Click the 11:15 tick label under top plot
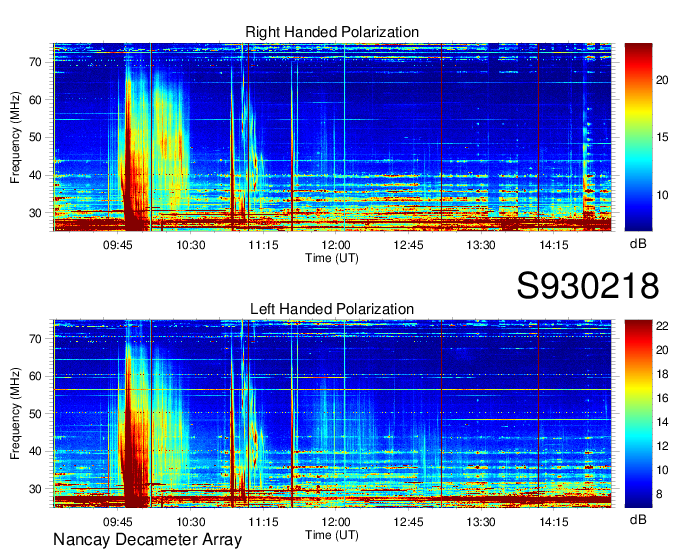Screen dimensions: 680x552 [263, 245]
